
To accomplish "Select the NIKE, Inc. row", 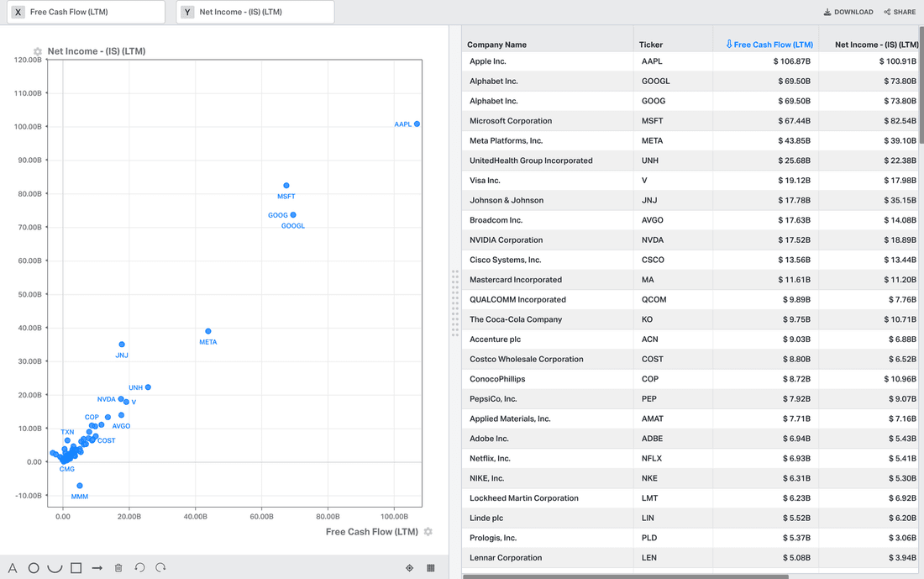I will (690, 478).
